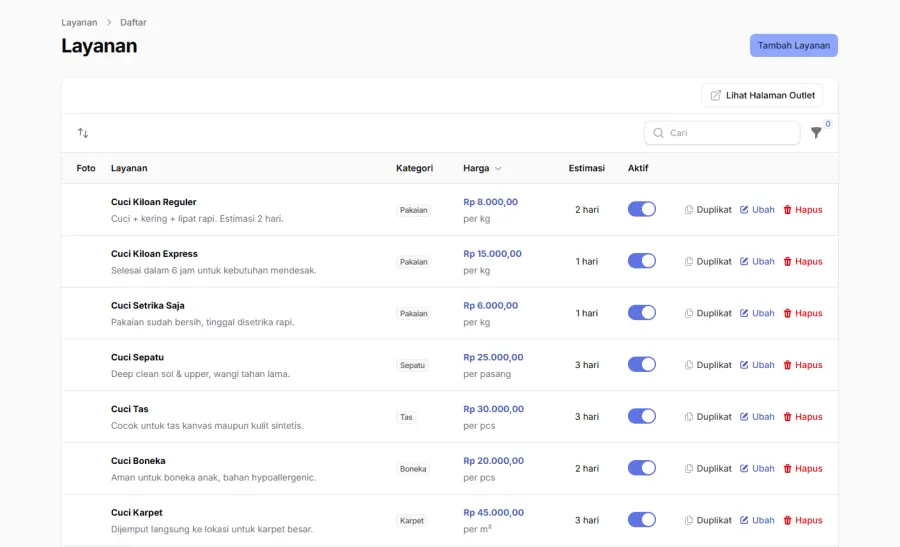
Task: Delete Cuci Setrika Saja with Hapus
Action: click(x=802, y=313)
